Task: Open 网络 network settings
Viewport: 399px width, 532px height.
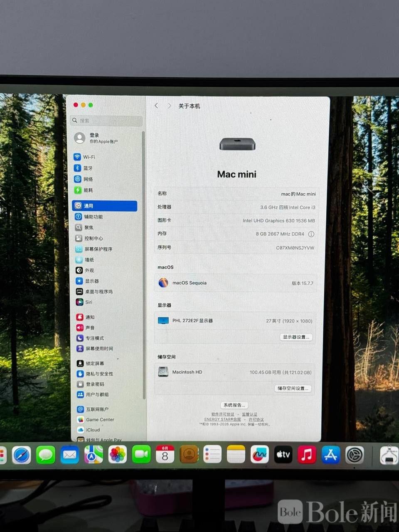Action: tap(84, 179)
